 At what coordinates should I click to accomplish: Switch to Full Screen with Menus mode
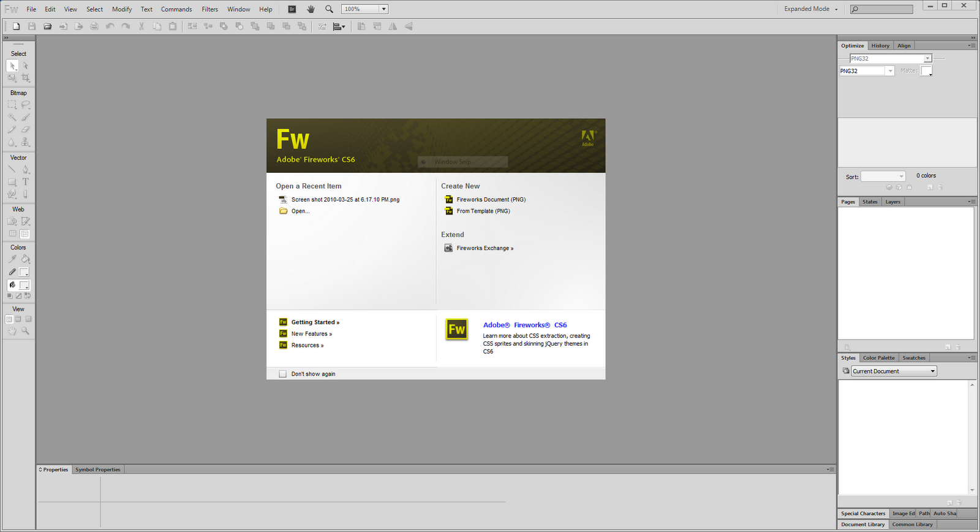[18, 319]
